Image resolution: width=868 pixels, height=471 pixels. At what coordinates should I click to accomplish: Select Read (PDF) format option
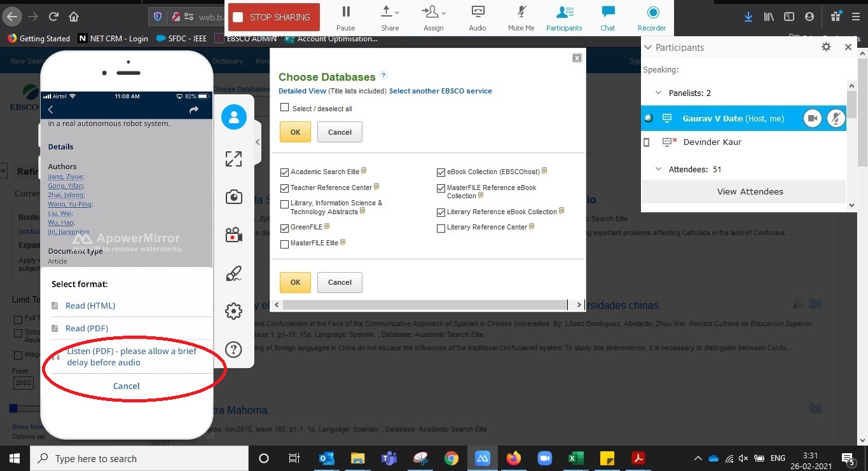tap(86, 329)
